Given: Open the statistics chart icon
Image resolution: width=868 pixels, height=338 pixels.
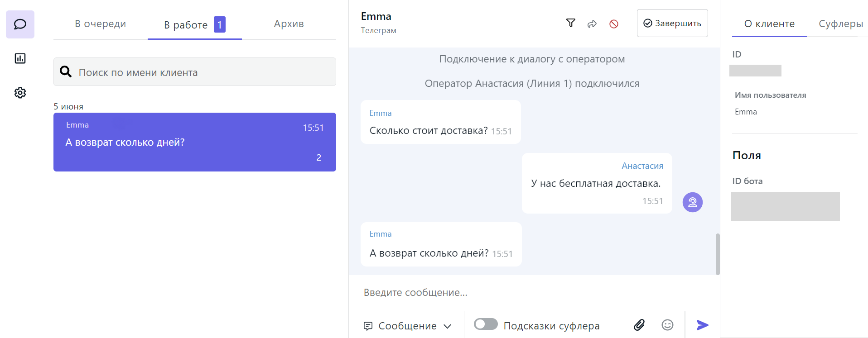Looking at the screenshot, I should [20, 58].
